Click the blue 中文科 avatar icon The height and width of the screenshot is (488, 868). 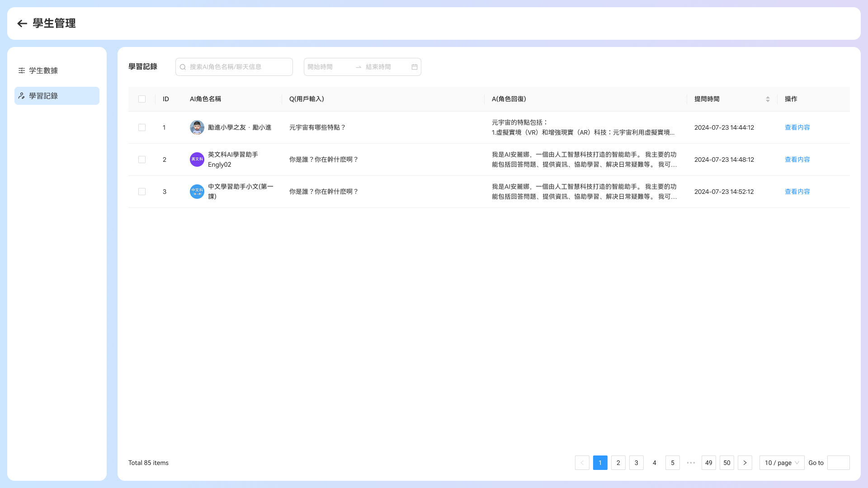[x=197, y=192]
